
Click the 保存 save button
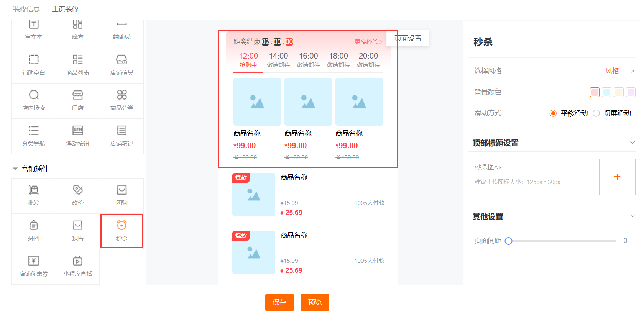[x=279, y=302]
